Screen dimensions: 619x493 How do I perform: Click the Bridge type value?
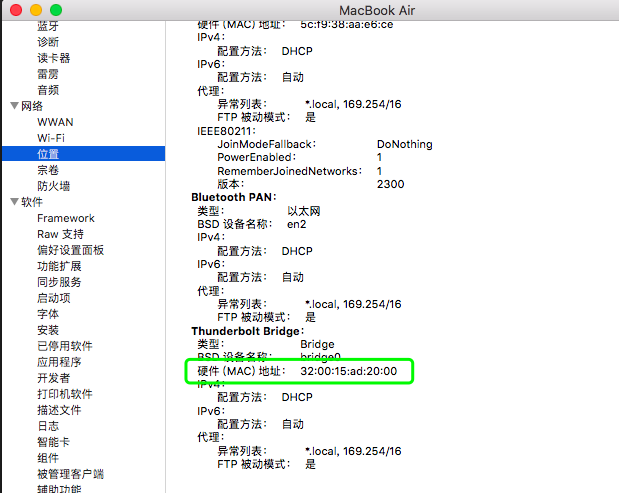point(317,344)
